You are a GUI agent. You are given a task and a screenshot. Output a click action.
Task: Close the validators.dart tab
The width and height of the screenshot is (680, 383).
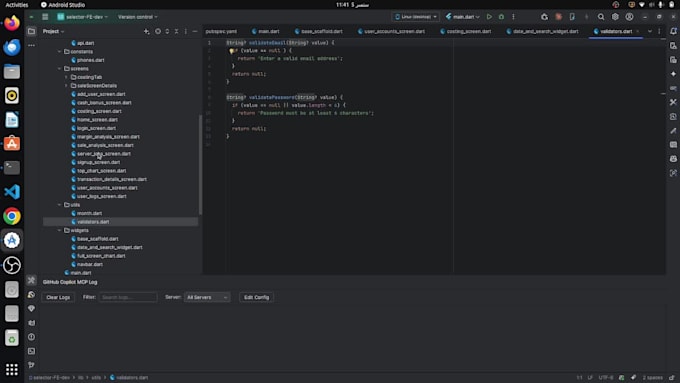pos(637,31)
